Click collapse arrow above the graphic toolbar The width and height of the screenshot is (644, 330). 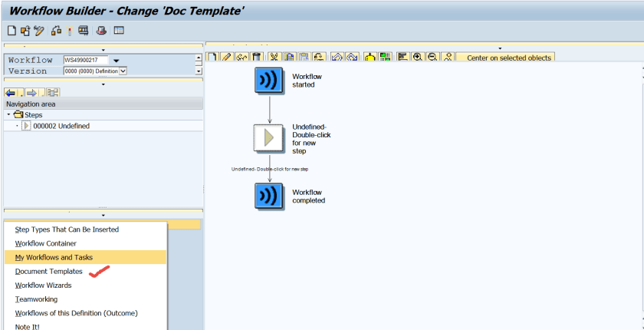pos(500,48)
